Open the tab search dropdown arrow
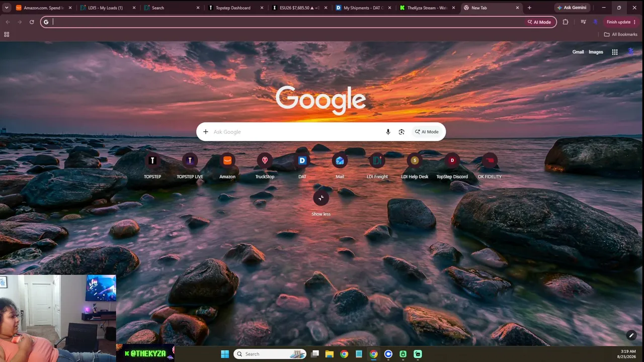The image size is (644, 362). [x=7, y=8]
